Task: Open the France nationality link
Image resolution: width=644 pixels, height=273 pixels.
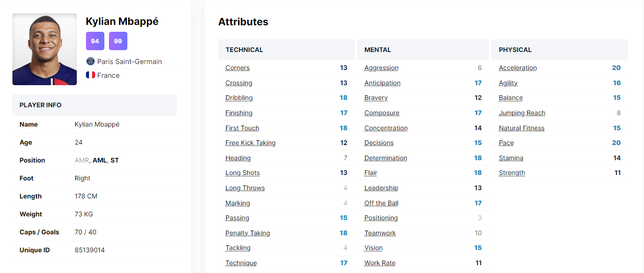Action: pyautogui.click(x=108, y=75)
